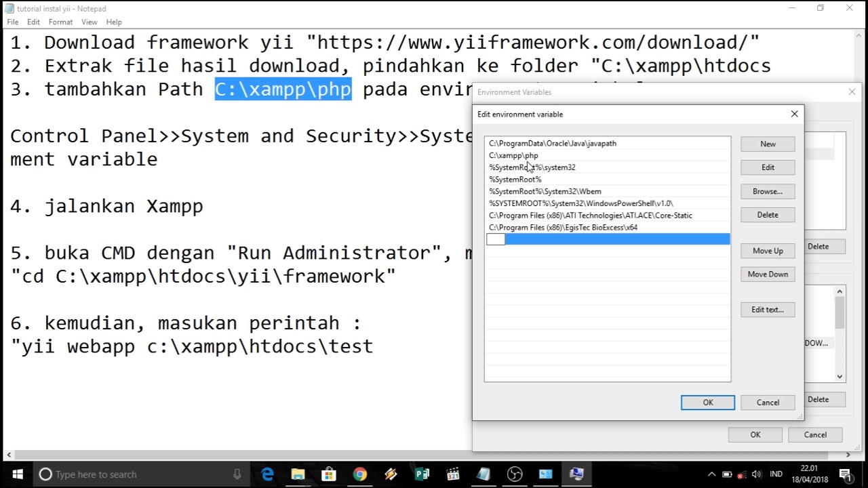Image resolution: width=868 pixels, height=488 pixels.
Task: Click Cancel in the Environment Variables window
Action: tap(815, 435)
